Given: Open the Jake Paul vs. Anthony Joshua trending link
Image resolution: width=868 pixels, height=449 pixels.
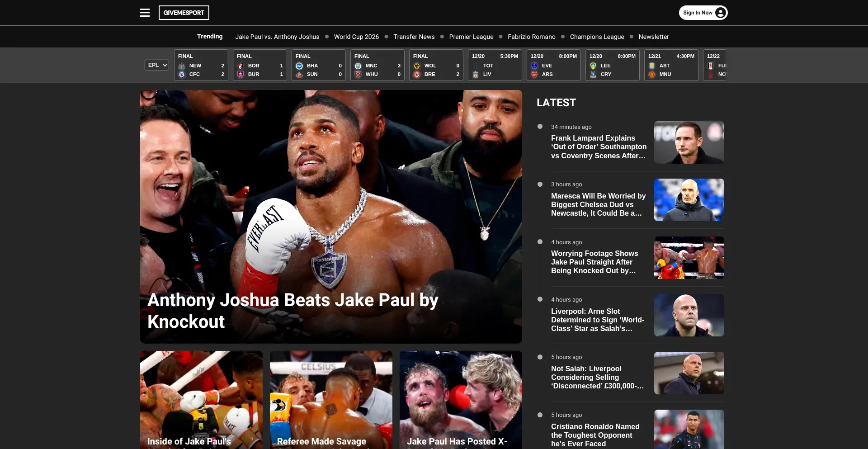Looking at the screenshot, I should (x=277, y=37).
